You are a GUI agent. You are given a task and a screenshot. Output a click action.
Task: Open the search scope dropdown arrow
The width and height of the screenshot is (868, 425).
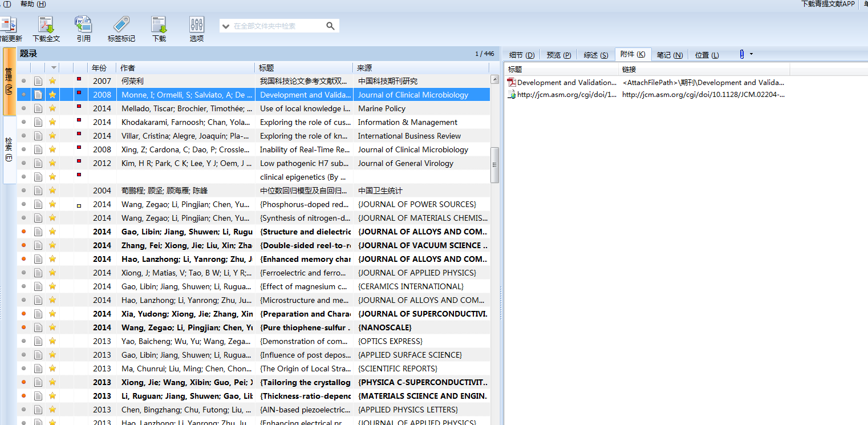226,26
